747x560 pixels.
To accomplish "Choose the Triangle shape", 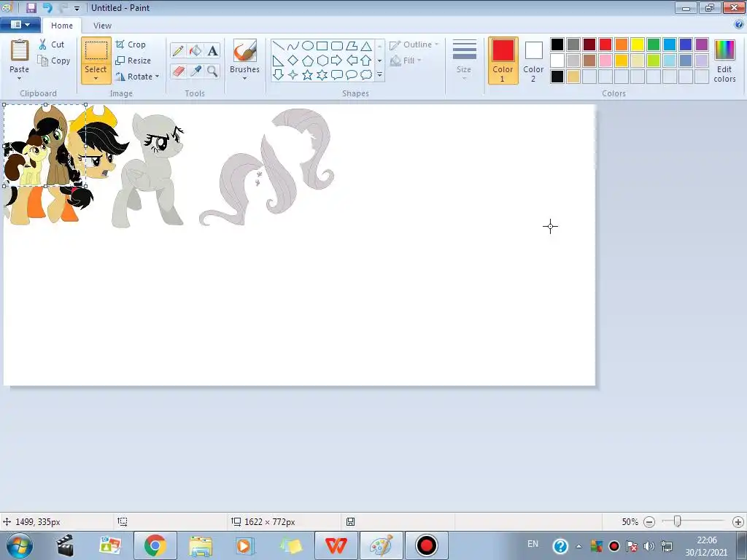I will tap(366, 46).
